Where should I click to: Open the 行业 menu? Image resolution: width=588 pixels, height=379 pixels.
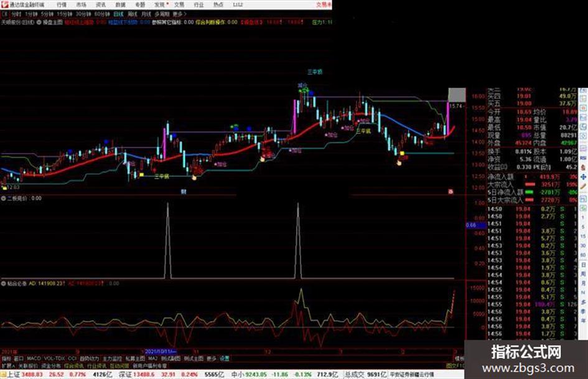198,4
